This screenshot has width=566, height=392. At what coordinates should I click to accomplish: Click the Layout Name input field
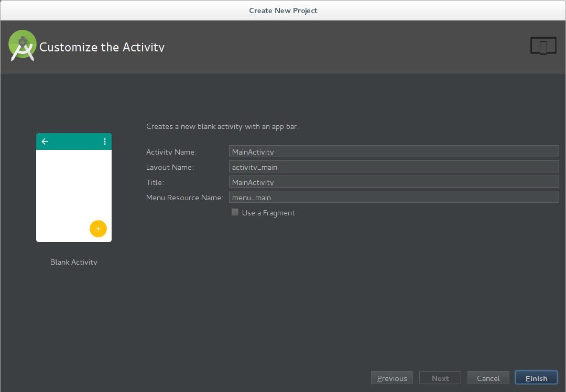point(394,167)
